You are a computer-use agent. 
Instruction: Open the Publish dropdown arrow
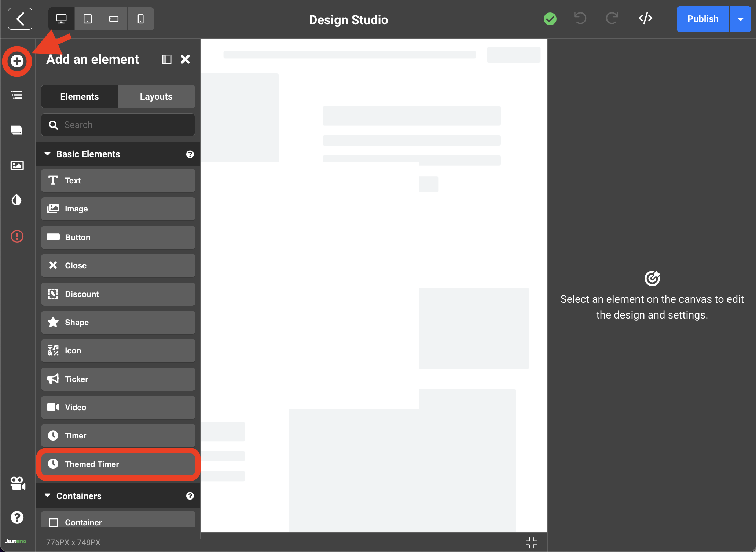[x=740, y=19]
